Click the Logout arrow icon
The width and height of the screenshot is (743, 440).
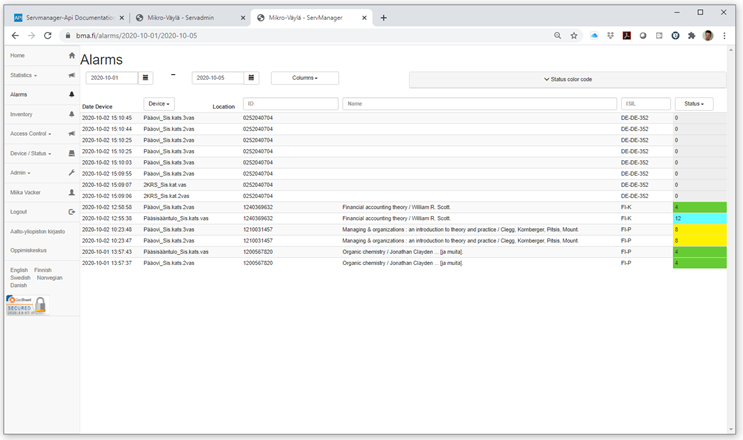(x=71, y=212)
